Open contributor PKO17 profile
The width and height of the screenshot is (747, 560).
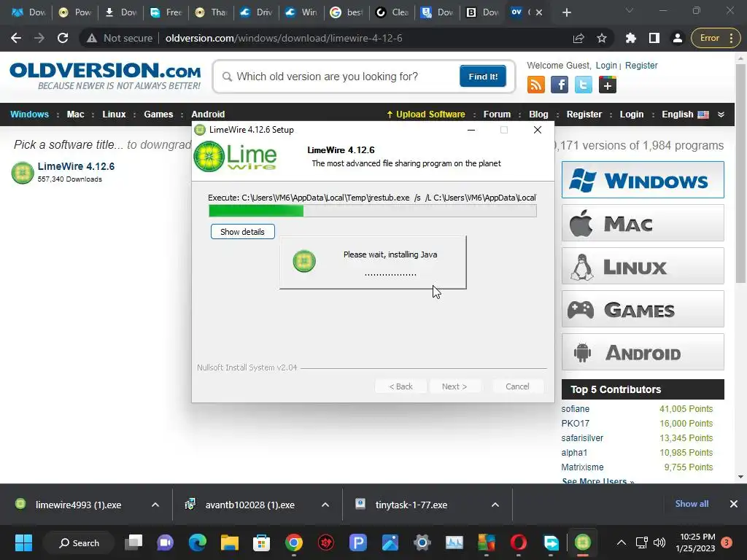point(575,424)
